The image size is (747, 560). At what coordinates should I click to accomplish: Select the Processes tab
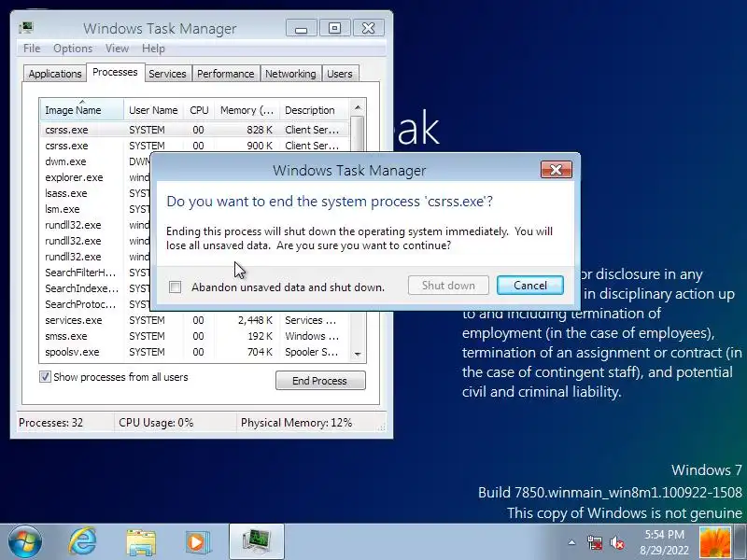click(115, 73)
